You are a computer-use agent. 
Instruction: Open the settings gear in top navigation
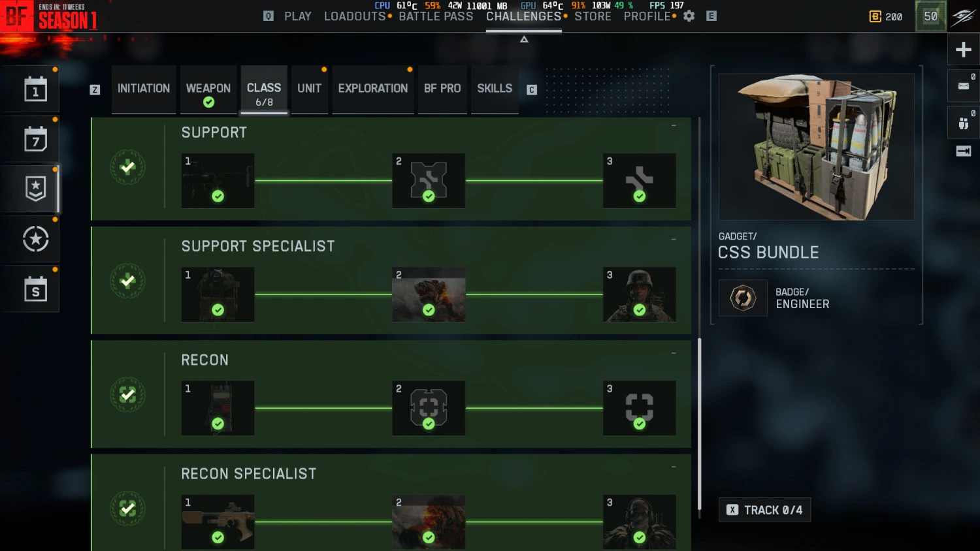point(689,16)
